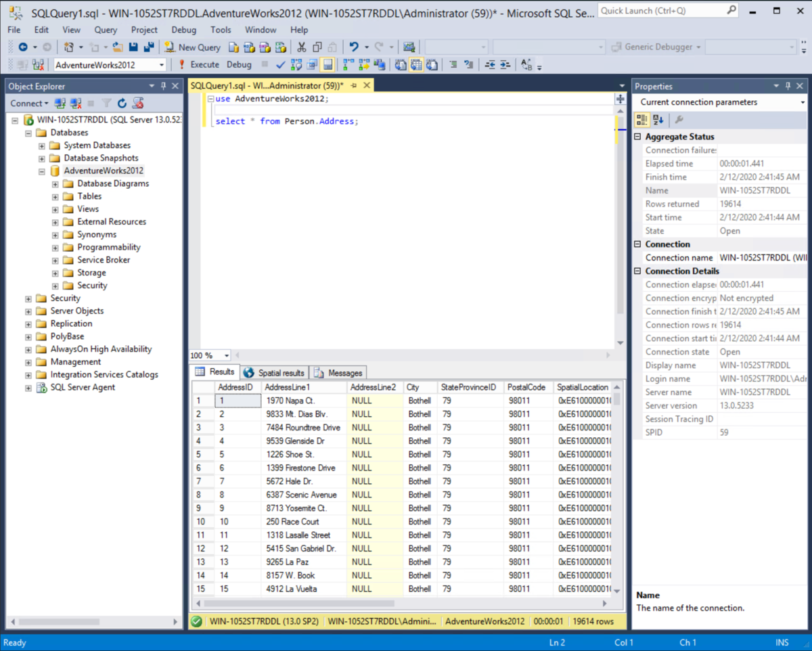Click the Save All icon
This screenshot has height=651, width=812.
pyautogui.click(x=149, y=47)
